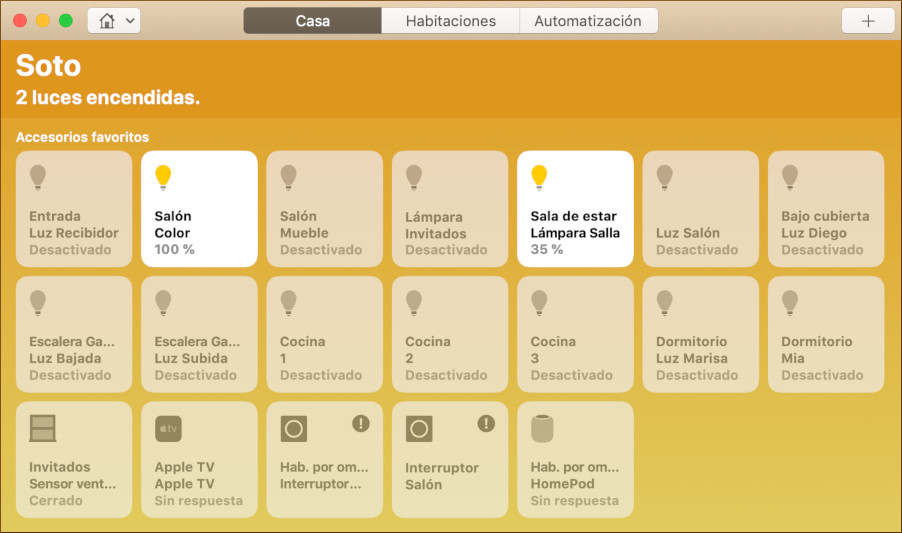Image resolution: width=902 pixels, height=533 pixels.
Task: Click bulb icon on Entrada Luz Recibidor
Action: [37, 177]
